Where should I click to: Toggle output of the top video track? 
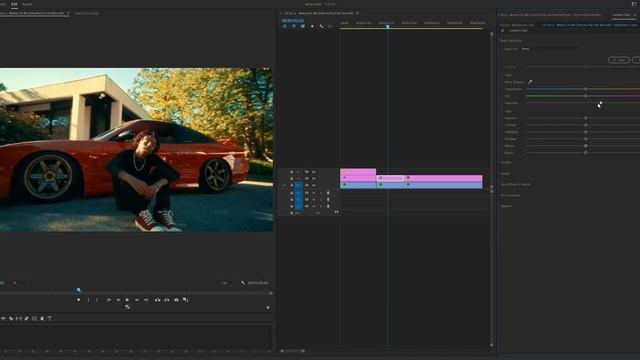click(x=313, y=172)
